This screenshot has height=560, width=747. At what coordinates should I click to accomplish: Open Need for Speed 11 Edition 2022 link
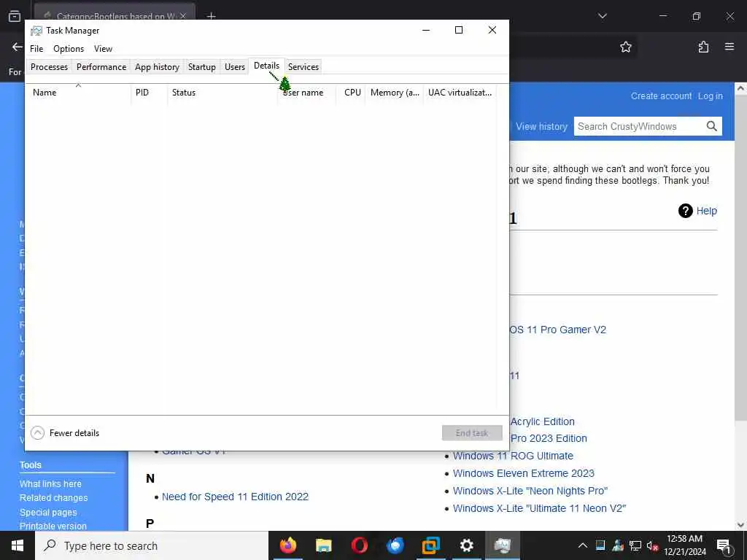click(x=235, y=497)
